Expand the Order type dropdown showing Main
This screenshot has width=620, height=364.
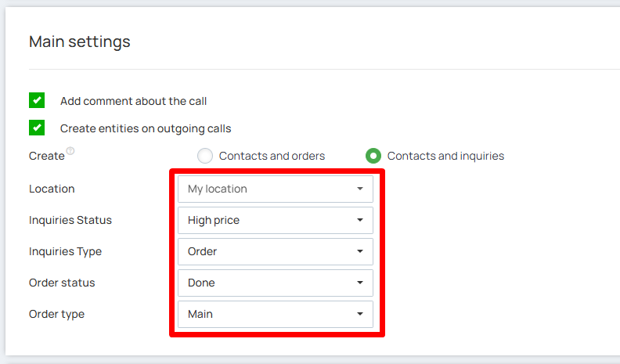pyautogui.click(x=274, y=314)
